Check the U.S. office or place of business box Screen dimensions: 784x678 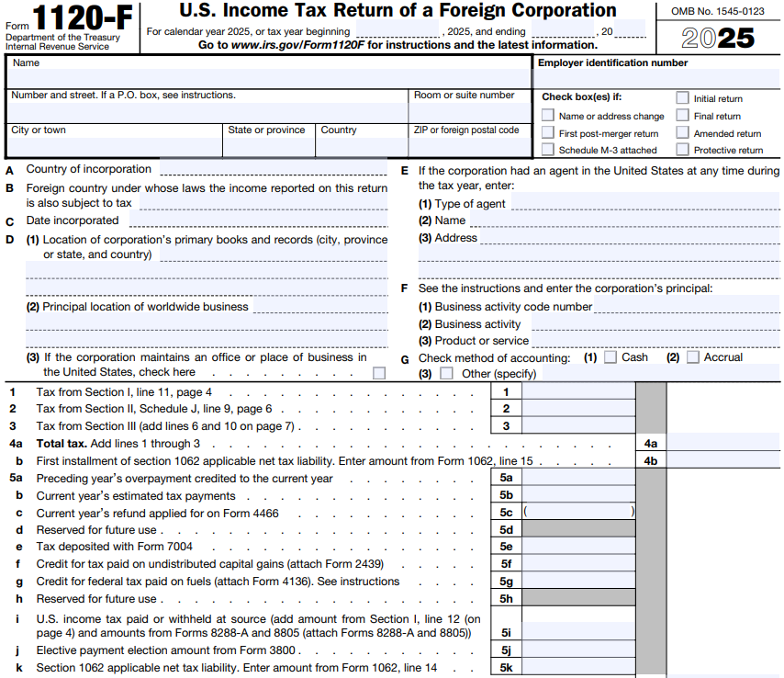pyautogui.click(x=379, y=373)
